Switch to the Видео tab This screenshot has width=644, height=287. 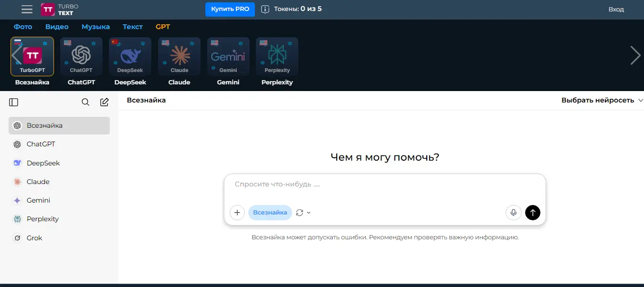click(x=57, y=27)
